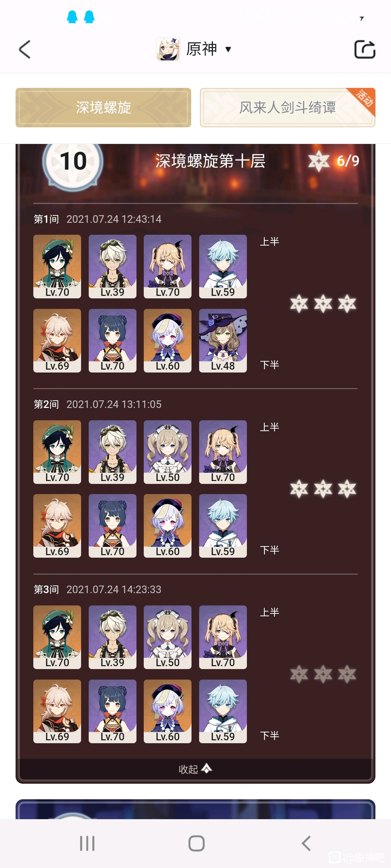Switch to the 风来人剑斗绮谭 tab
391x868 pixels.
pos(287,107)
